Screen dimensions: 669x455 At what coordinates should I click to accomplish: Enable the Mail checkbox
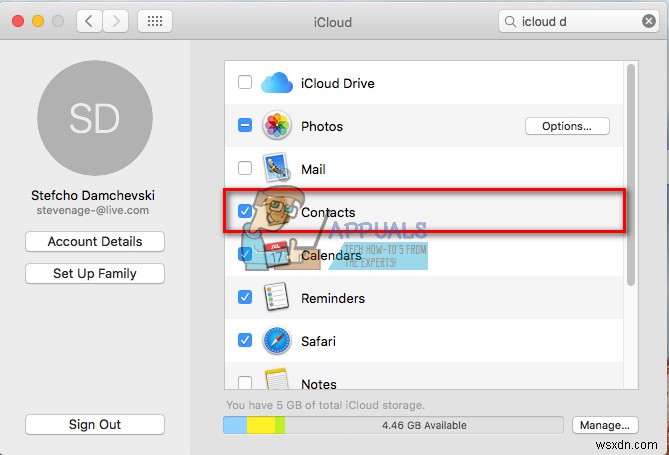pyautogui.click(x=245, y=168)
